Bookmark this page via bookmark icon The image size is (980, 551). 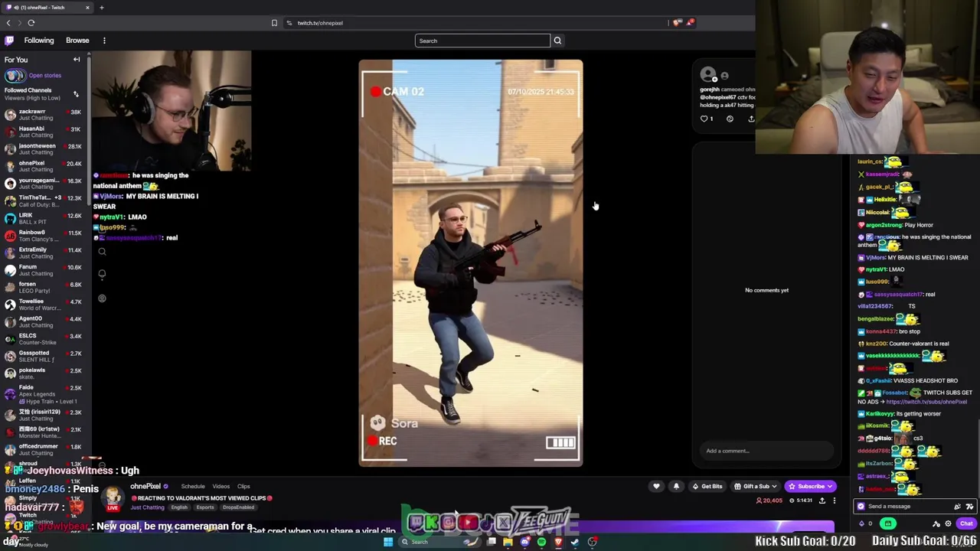pos(274,23)
